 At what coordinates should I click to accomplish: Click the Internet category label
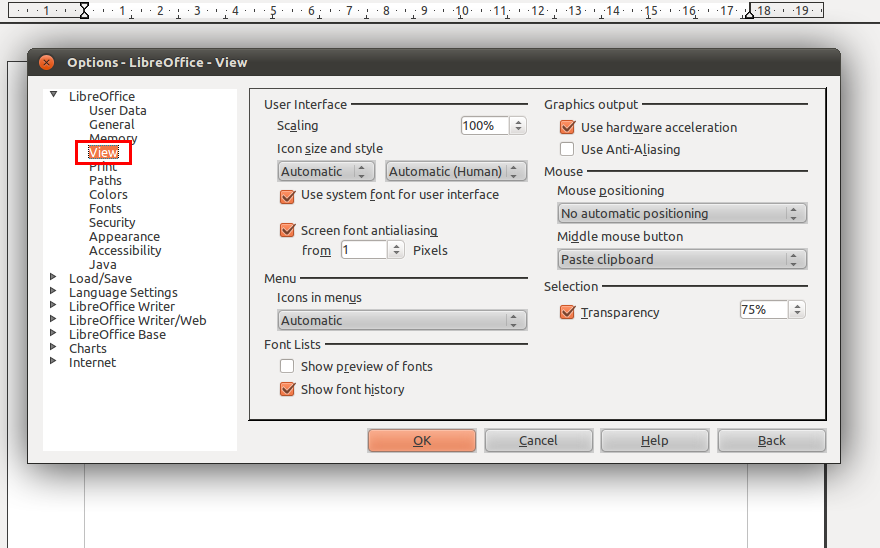click(93, 363)
